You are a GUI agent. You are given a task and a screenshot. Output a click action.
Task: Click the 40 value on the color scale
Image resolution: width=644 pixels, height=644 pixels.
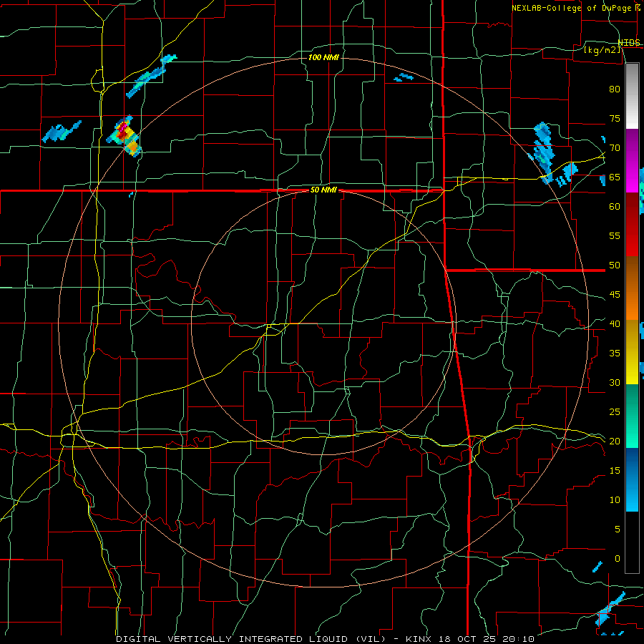[x=615, y=324]
